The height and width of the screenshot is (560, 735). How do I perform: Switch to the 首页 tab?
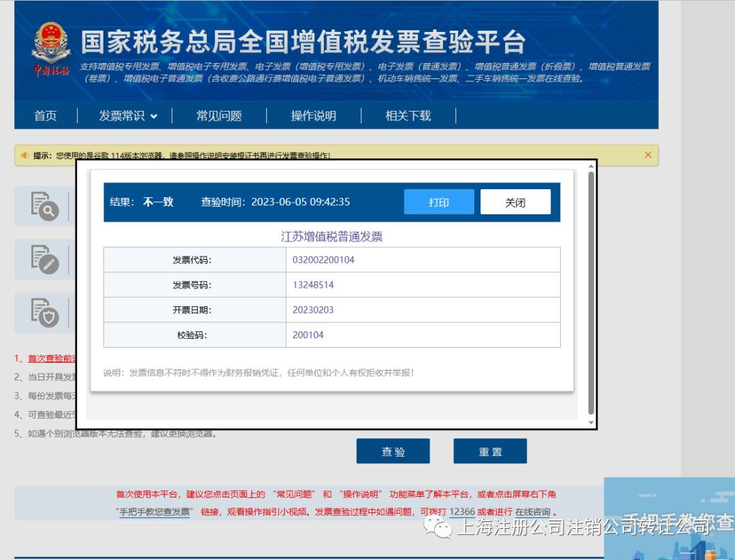(45, 116)
